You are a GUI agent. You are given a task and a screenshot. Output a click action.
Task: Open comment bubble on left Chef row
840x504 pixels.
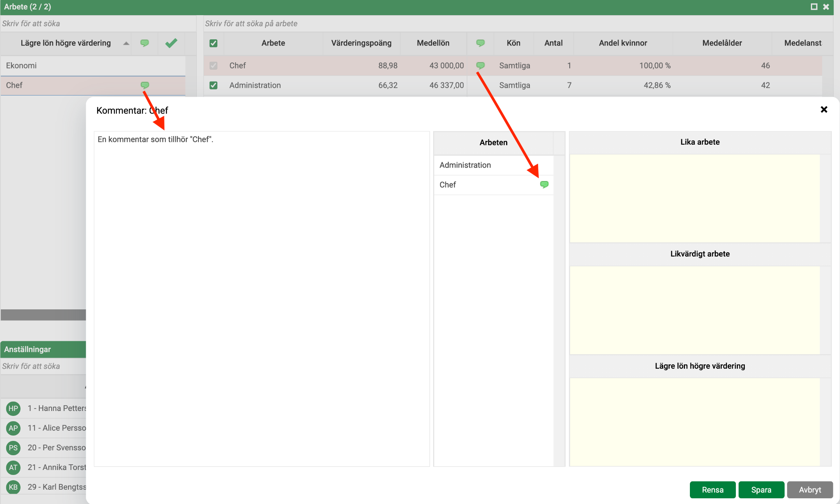[x=145, y=85]
